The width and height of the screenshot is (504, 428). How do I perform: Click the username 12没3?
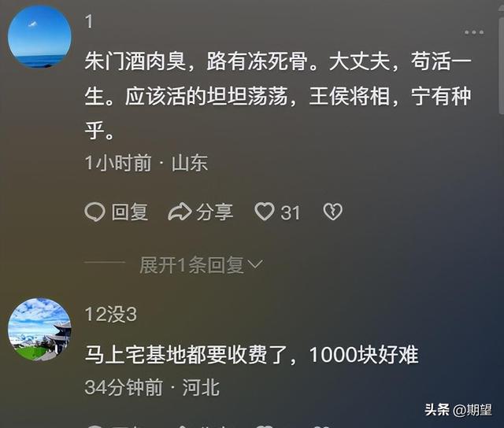(111, 315)
